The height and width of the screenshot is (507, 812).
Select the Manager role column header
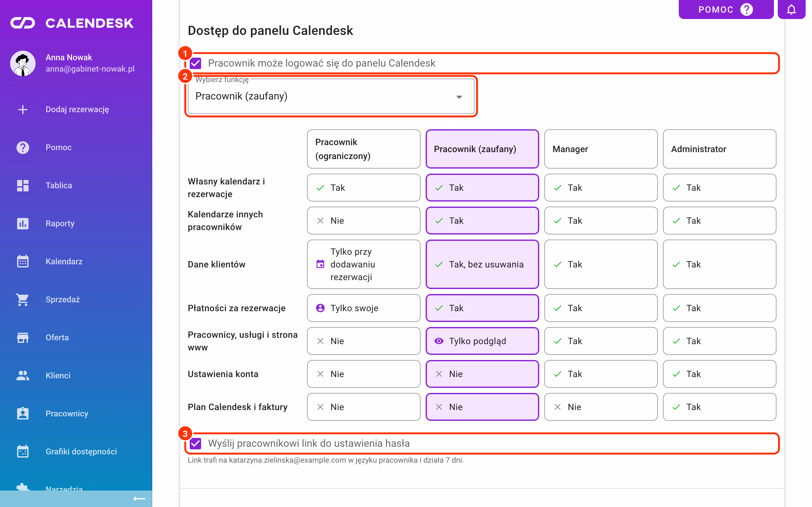pyautogui.click(x=601, y=149)
